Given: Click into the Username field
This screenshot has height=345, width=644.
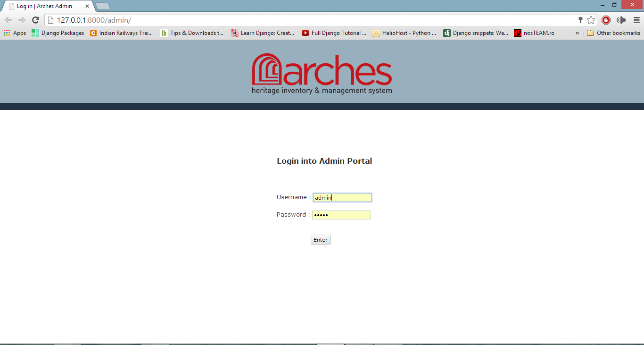Looking at the screenshot, I should [342, 198].
